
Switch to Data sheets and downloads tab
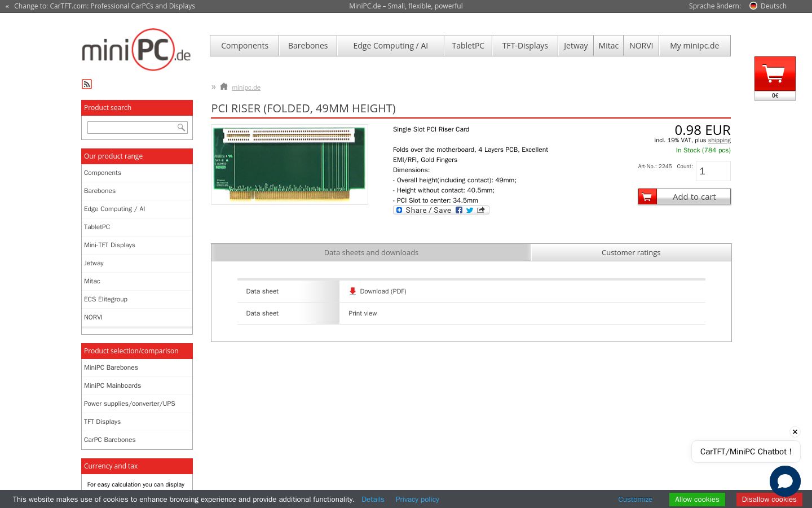click(371, 252)
